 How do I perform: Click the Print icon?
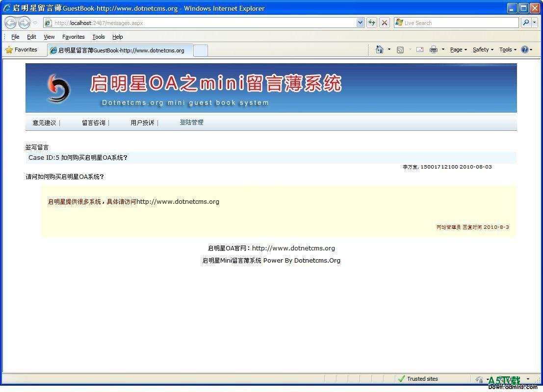point(433,50)
